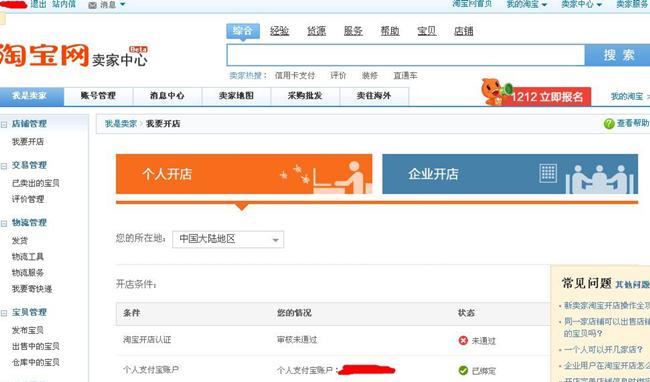This screenshot has height=382, width=650.
Task: Click the 淘宝开店认证 condition cell
Action: pyautogui.click(x=147, y=340)
